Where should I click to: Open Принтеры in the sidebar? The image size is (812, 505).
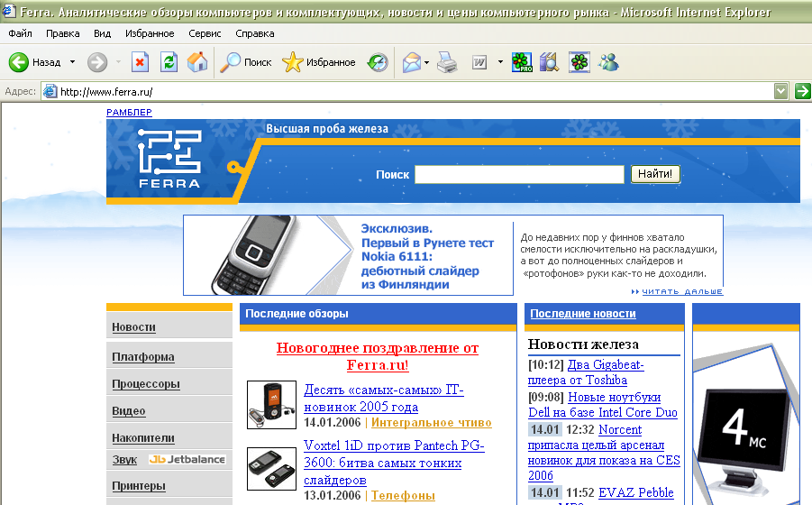139,486
